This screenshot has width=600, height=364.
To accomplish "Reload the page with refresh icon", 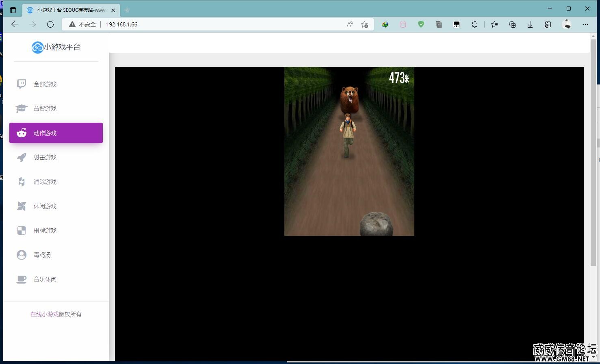I will [50, 24].
